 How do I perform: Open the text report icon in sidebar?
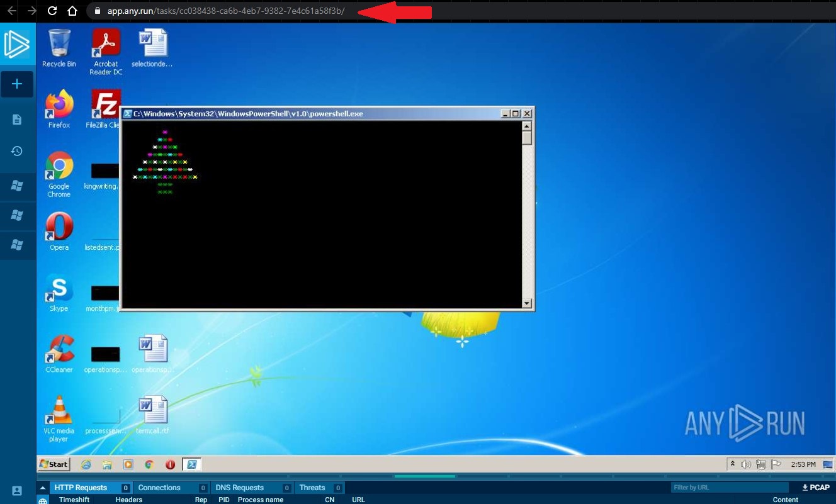[x=17, y=119]
